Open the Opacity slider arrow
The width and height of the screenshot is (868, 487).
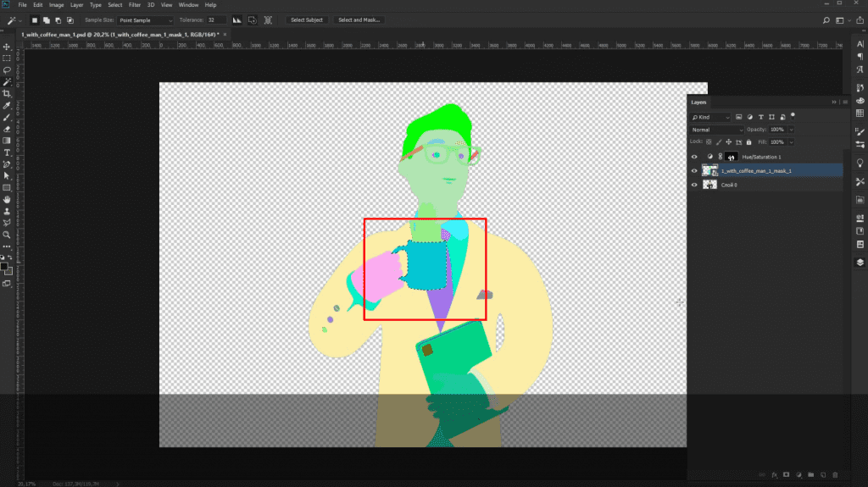pyautogui.click(x=791, y=130)
